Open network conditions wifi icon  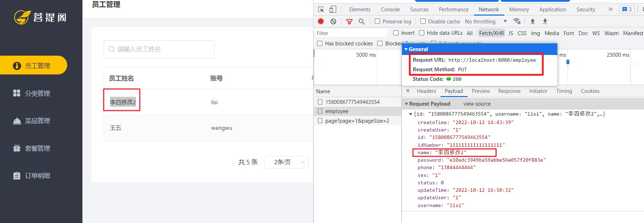click(x=517, y=21)
